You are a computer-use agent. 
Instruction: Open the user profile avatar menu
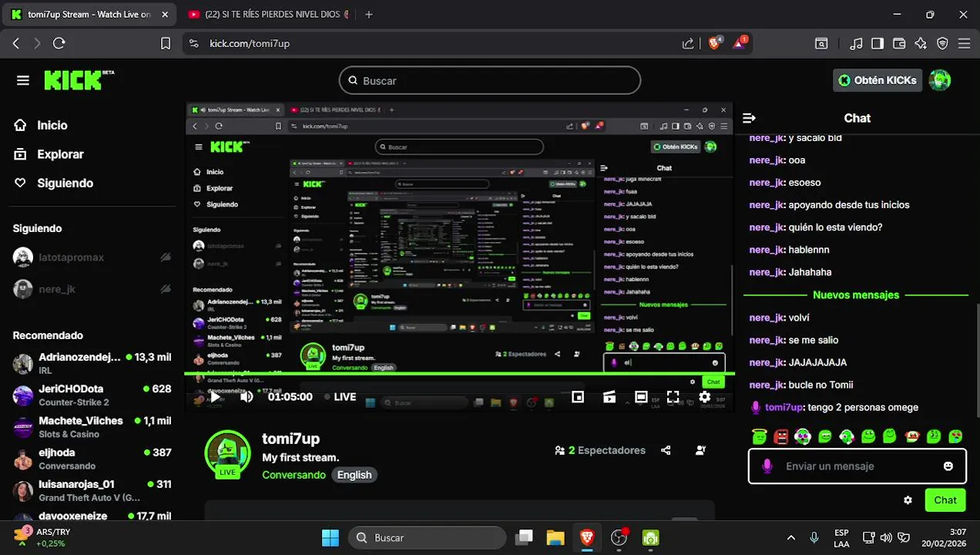point(940,80)
